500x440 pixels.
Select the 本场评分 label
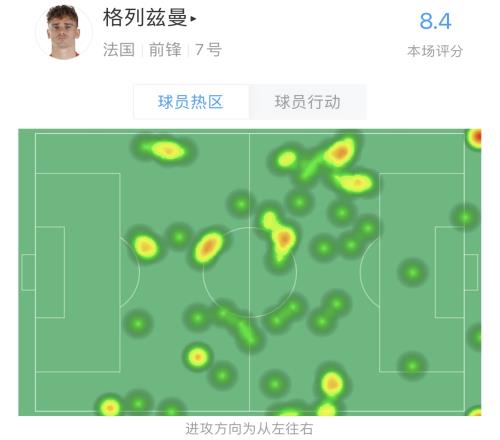point(435,51)
